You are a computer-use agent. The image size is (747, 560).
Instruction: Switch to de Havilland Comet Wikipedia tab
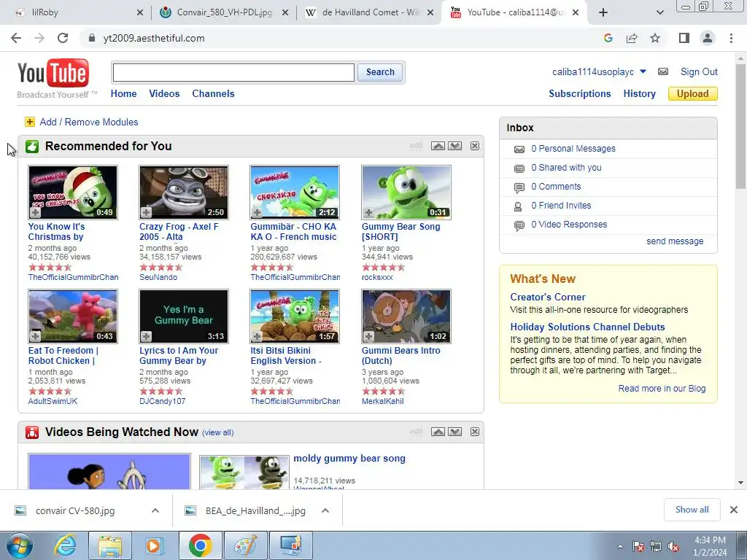pos(369,12)
